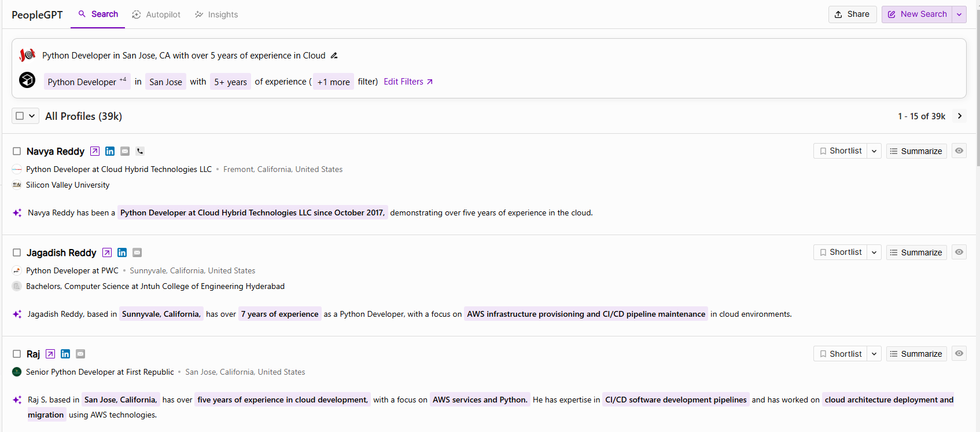Switch to the Autopilot tab
This screenshot has height=432, width=980.
tap(156, 14)
